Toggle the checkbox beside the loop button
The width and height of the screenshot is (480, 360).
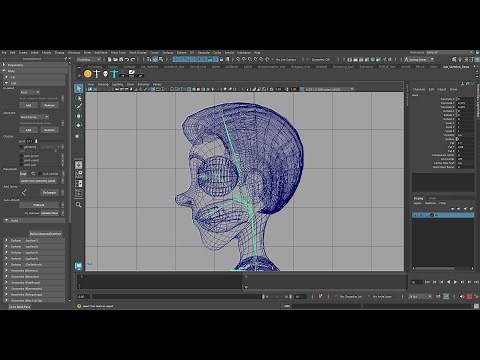click(40, 174)
